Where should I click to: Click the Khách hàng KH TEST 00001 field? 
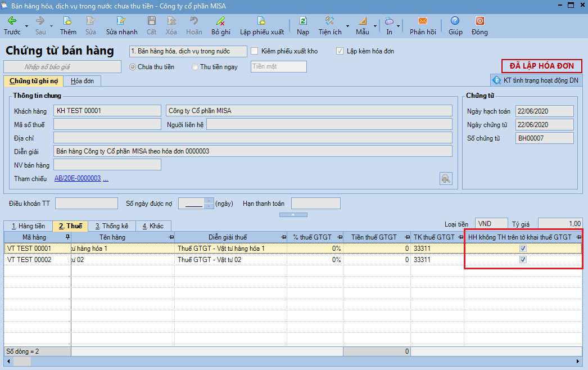(x=107, y=111)
